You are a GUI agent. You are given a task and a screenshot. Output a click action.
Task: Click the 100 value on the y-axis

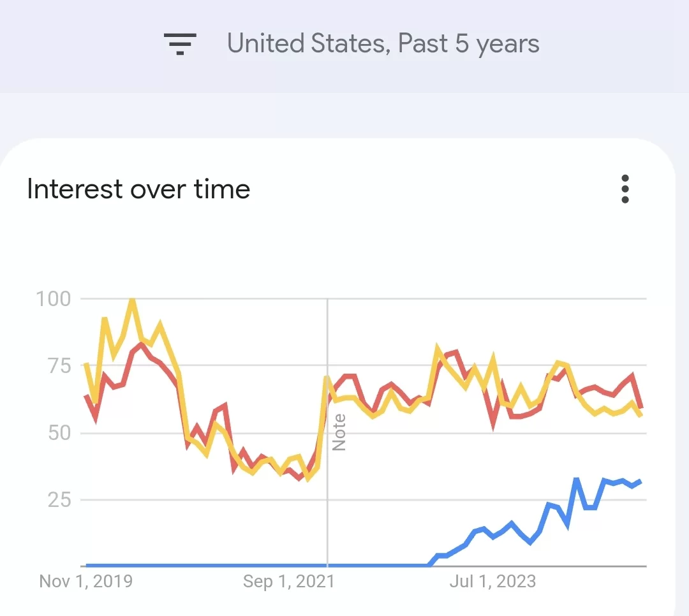[53, 299]
